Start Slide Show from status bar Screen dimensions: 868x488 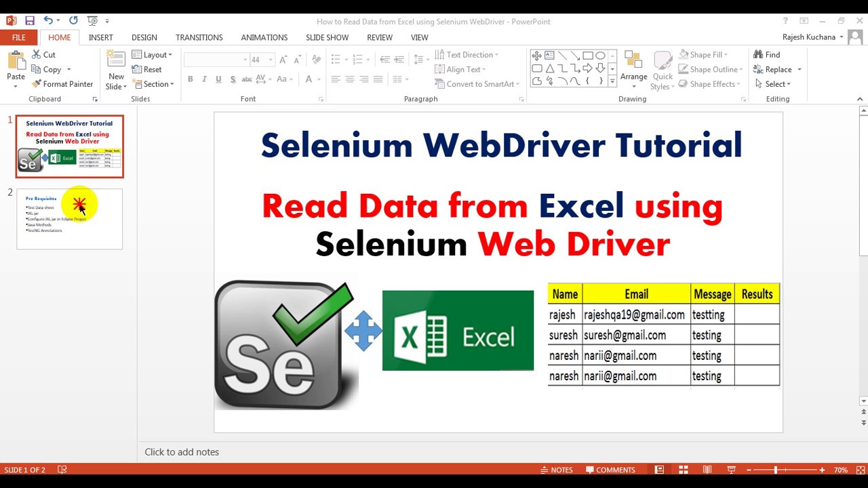pyautogui.click(x=731, y=470)
